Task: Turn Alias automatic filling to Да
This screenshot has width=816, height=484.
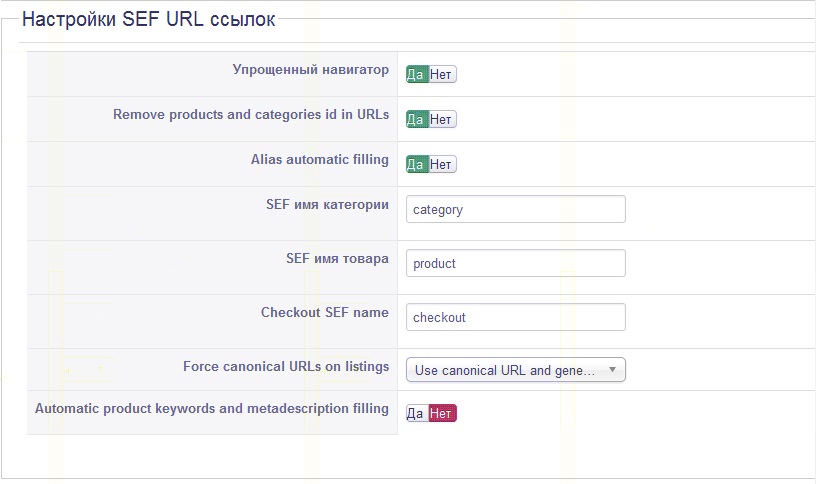Action: coord(417,164)
